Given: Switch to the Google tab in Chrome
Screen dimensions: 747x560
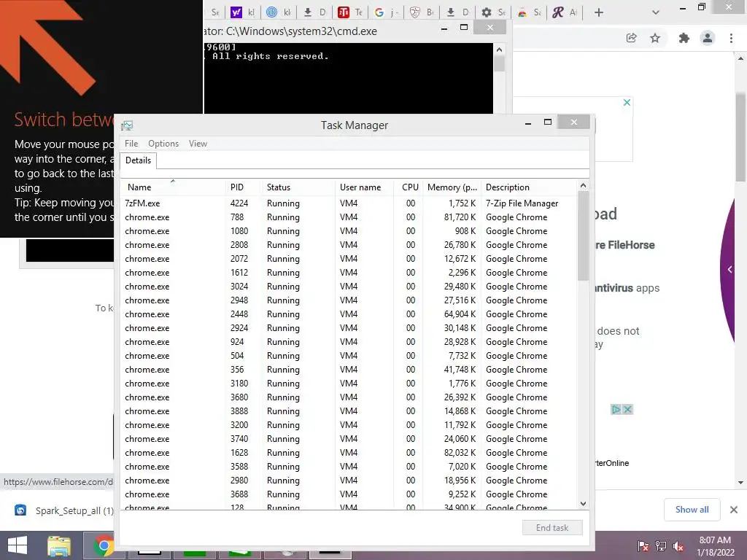Looking at the screenshot, I should [385, 12].
